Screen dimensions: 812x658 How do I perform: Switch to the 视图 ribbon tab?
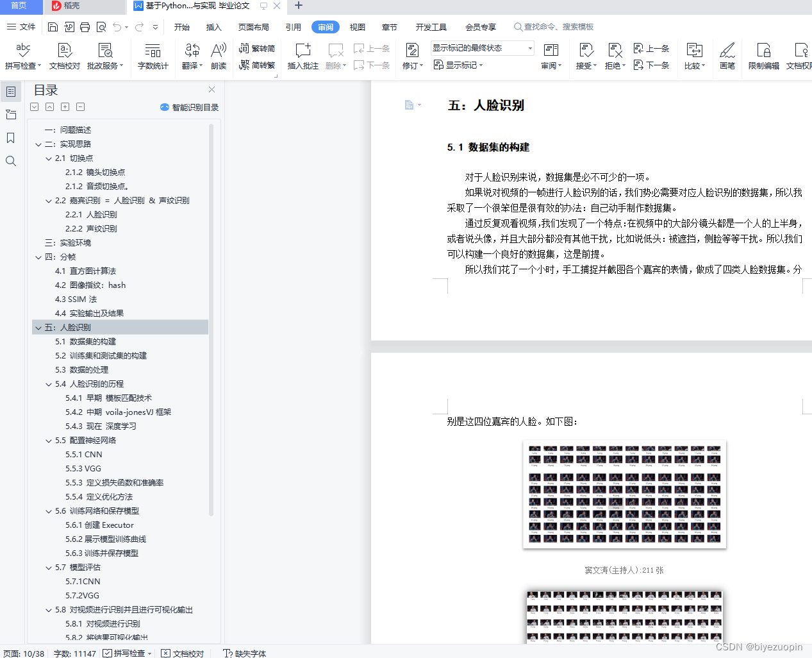tap(357, 27)
